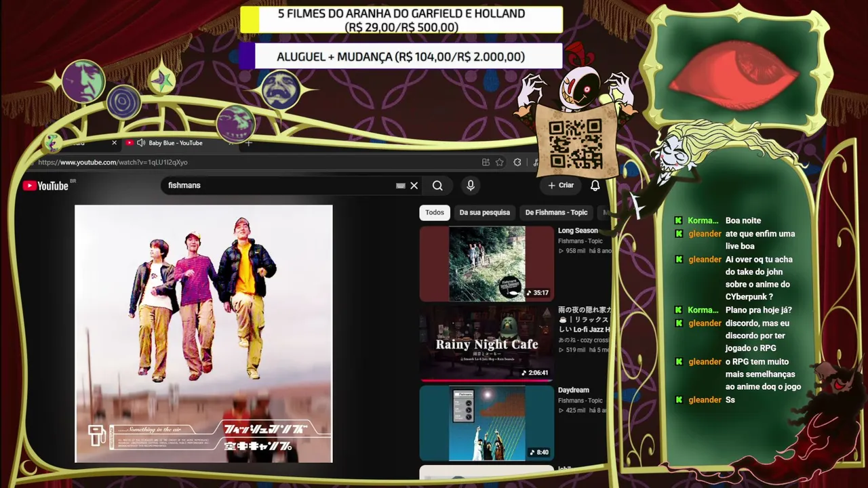Open the Rainy Night Cafe video thumbnail
Screen dimensions: 868x488
pos(487,342)
